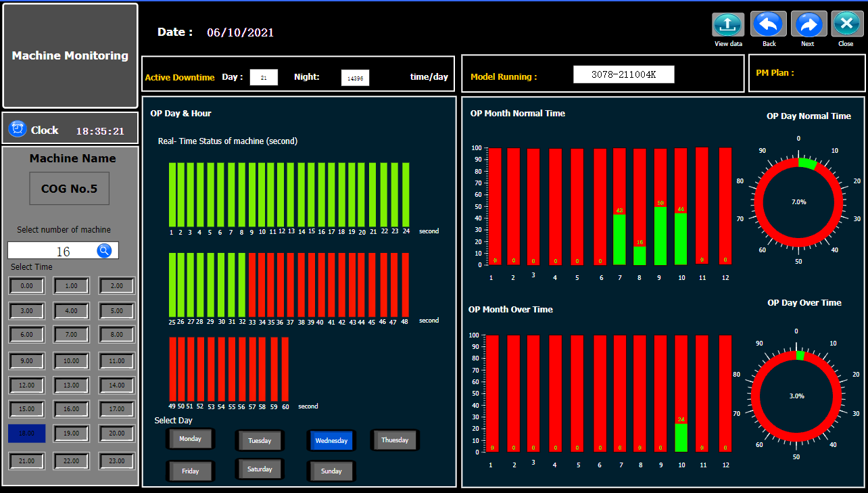
Task: Click month 8 green bar labeled 16
Action: pos(640,255)
